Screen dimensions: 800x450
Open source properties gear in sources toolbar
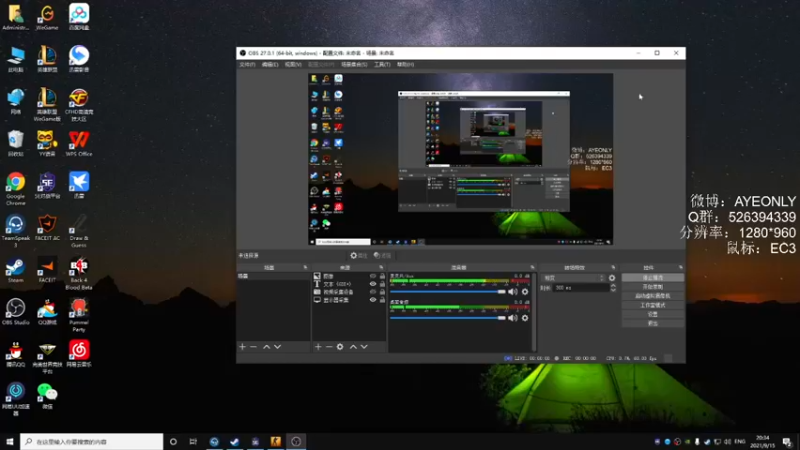(340, 347)
